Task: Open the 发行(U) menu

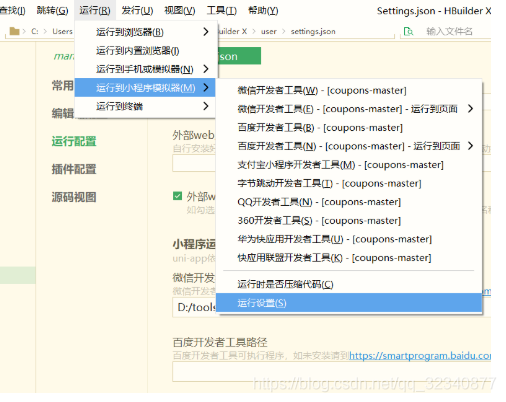Action: click(137, 11)
